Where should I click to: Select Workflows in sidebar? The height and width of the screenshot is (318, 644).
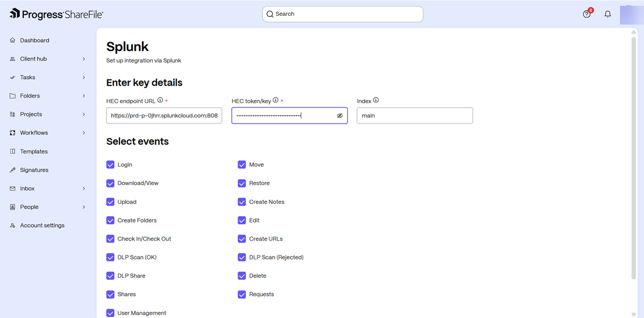[34, 133]
